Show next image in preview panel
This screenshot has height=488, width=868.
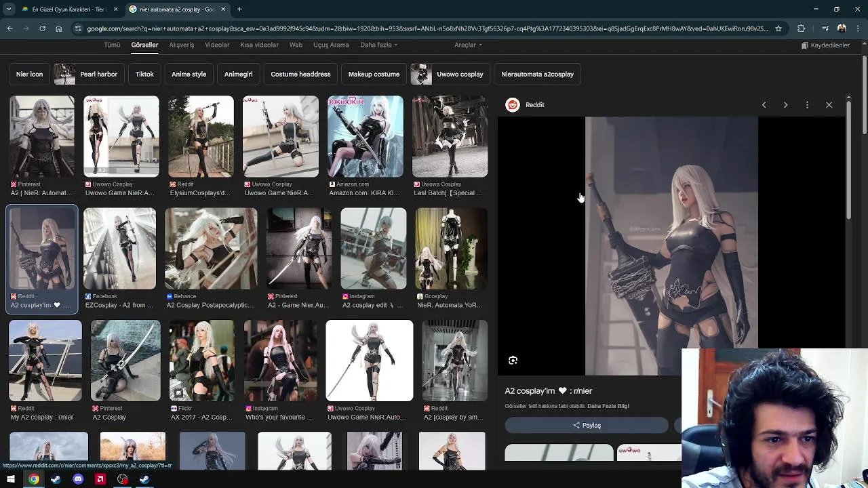tap(785, 105)
